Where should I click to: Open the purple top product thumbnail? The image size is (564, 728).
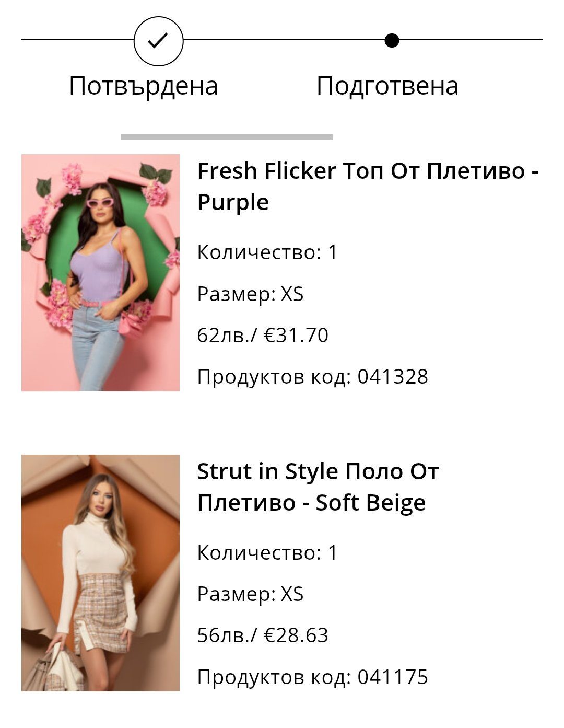pos(100,272)
